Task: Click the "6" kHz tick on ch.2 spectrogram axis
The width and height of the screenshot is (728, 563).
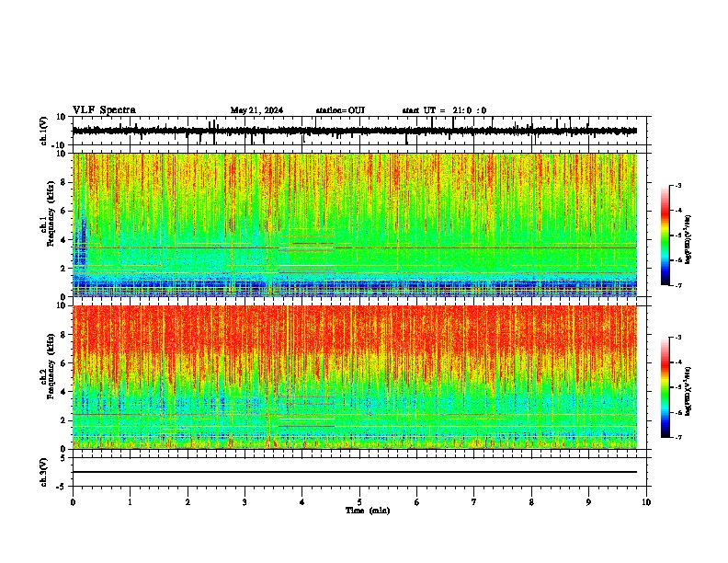Action: (x=63, y=363)
